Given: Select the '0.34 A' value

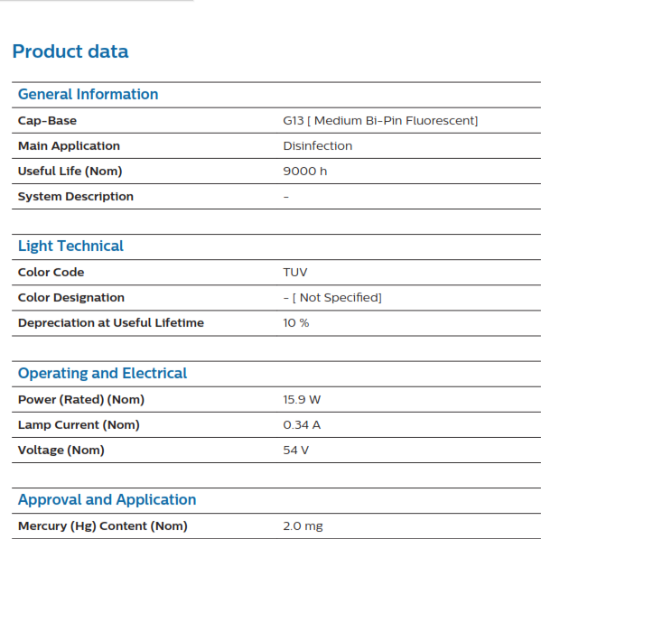Looking at the screenshot, I should [x=302, y=425].
